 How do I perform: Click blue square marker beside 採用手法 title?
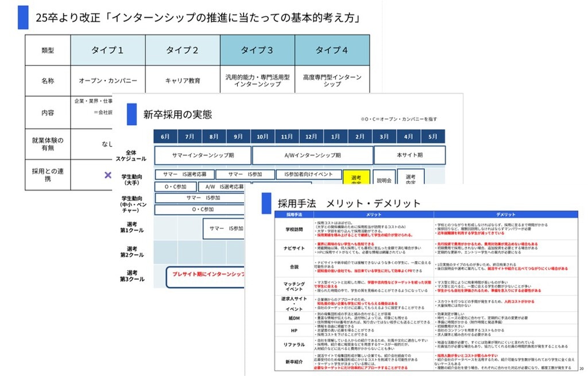pyautogui.click(x=266, y=203)
